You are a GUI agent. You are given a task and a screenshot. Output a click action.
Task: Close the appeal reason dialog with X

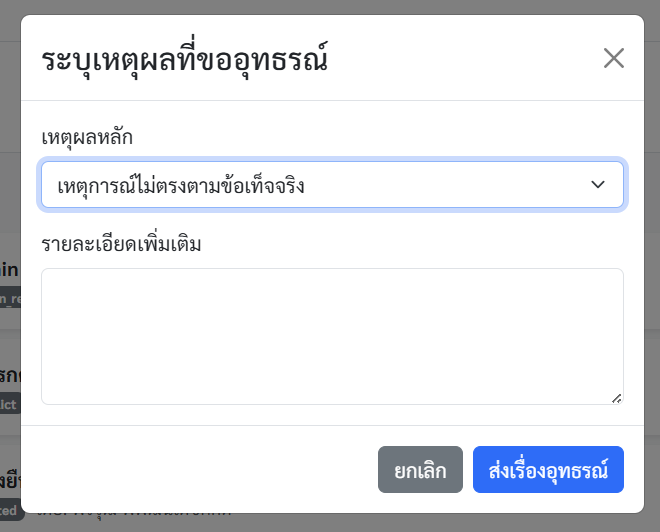tap(613, 58)
